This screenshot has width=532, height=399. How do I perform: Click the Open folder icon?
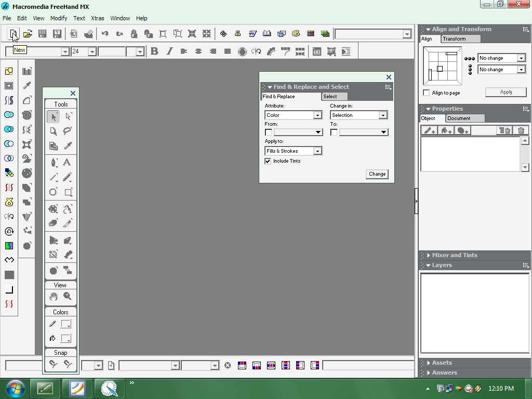coord(28,34)
